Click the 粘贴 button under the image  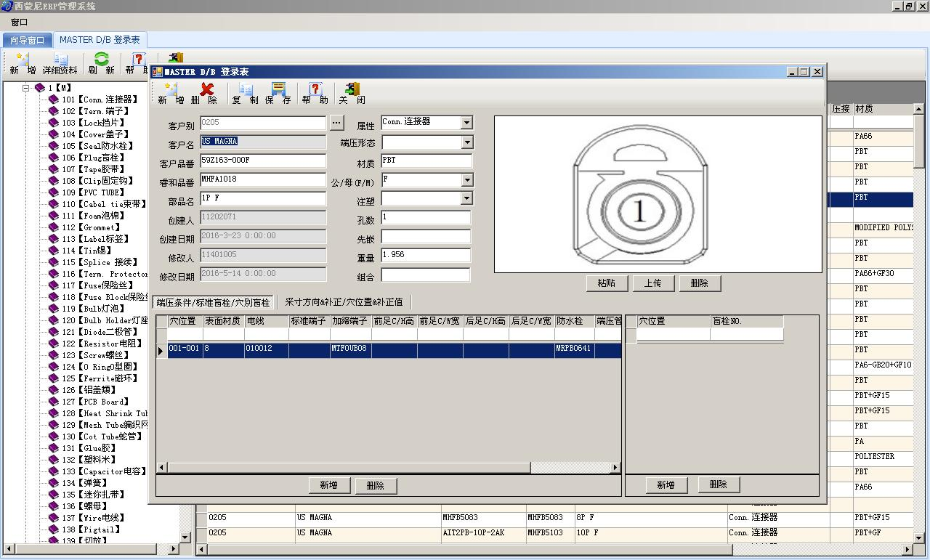606,283
